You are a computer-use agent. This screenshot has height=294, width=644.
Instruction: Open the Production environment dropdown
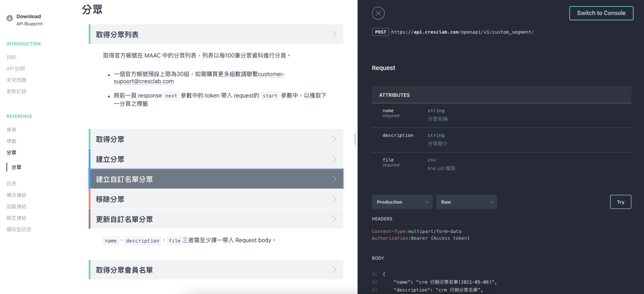pos(402,202)
